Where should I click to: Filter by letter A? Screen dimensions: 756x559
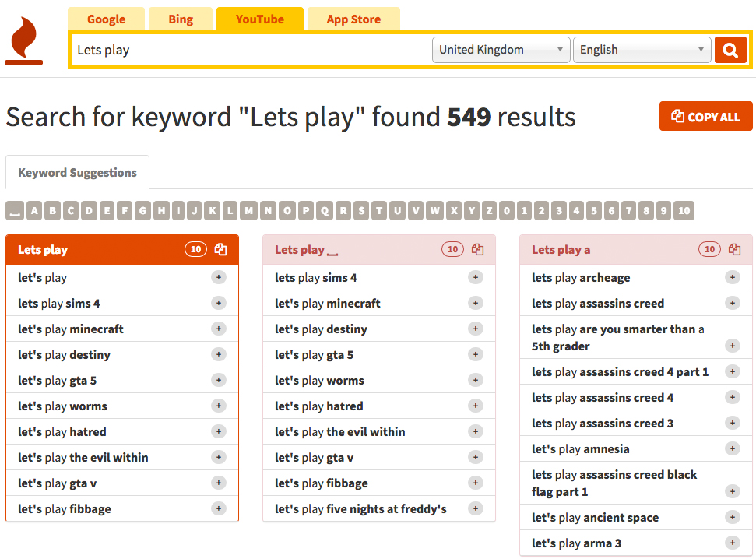[x=34, y=211]
